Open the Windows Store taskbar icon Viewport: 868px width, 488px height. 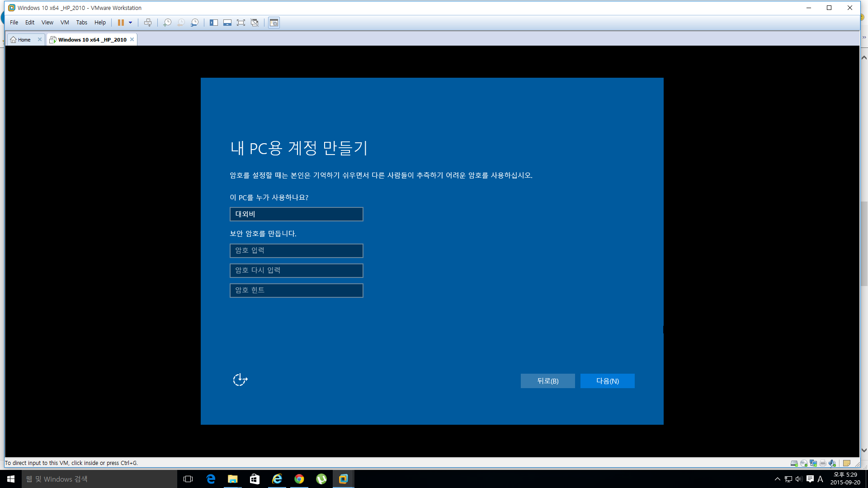click(255, 479)
